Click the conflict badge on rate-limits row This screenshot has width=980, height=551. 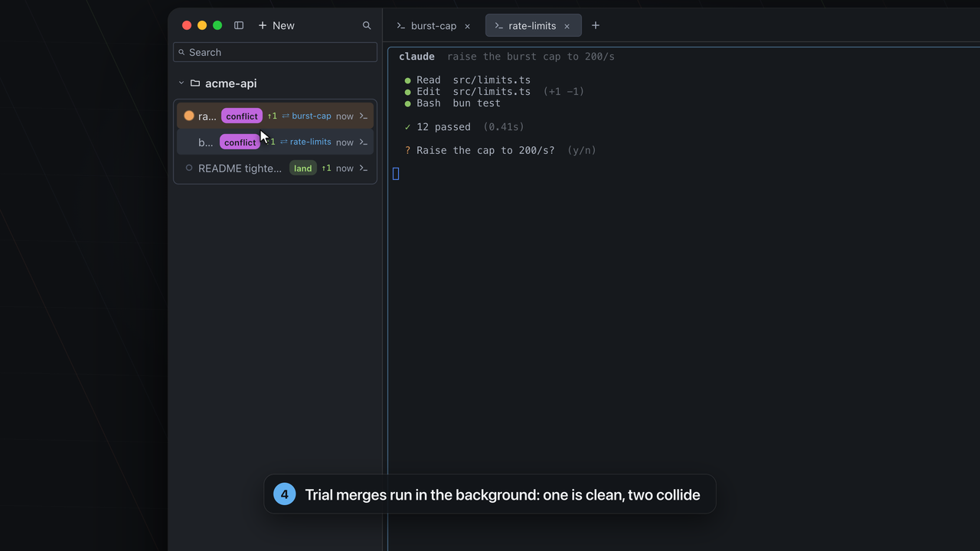[x=240, y=142]
